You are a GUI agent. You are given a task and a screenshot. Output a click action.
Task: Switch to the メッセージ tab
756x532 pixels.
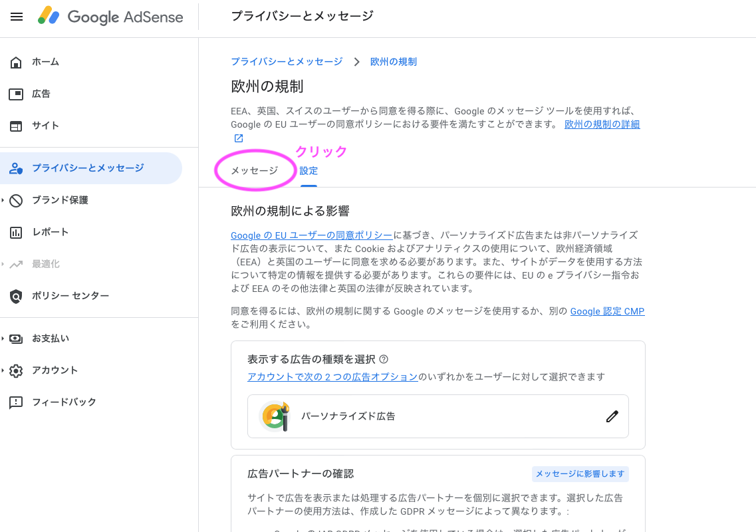click(x=255, y=171)
